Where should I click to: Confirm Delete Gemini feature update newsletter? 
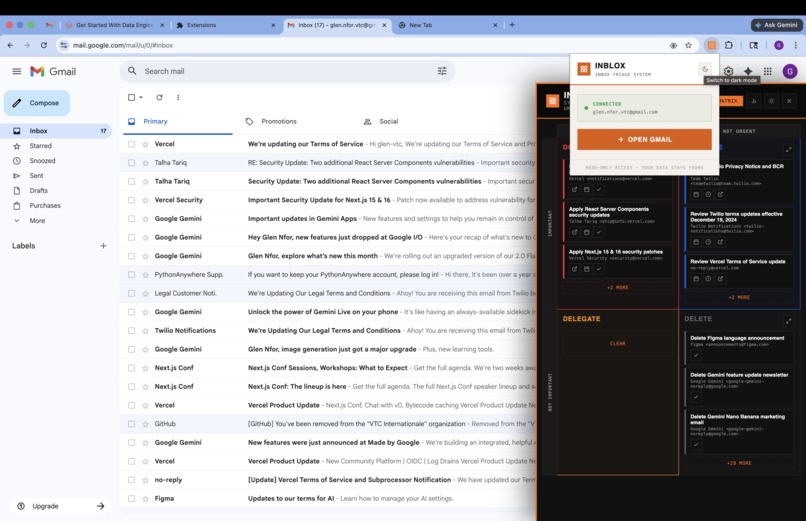click(695, 397)
